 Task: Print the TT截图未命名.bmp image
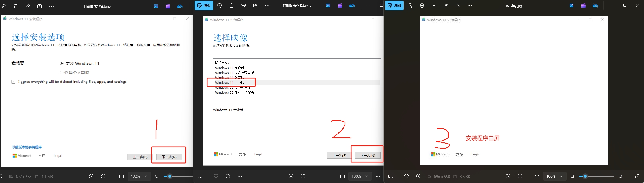click(x=16, y=6)
